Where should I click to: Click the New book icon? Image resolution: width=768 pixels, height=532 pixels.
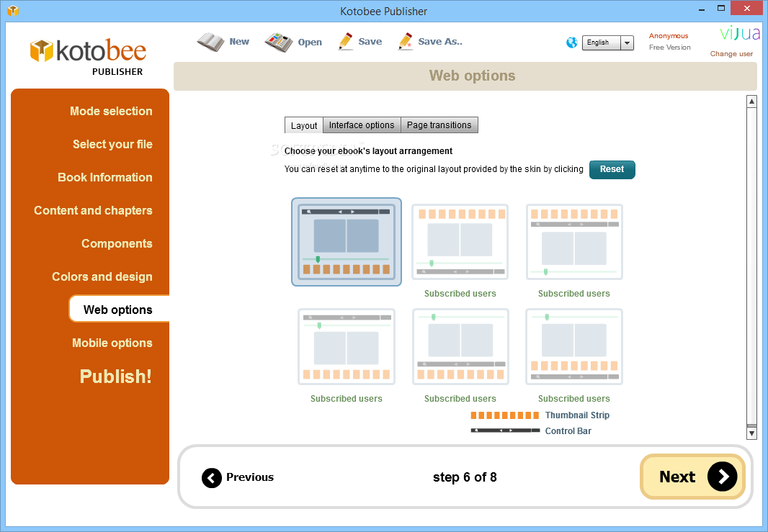[x=210, y=42]
